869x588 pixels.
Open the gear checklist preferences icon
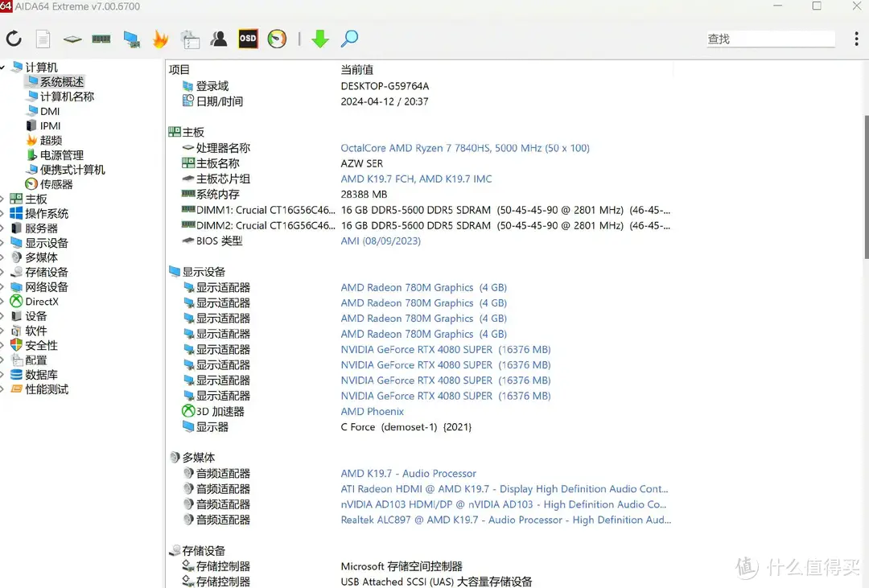(x=190, y=39)
